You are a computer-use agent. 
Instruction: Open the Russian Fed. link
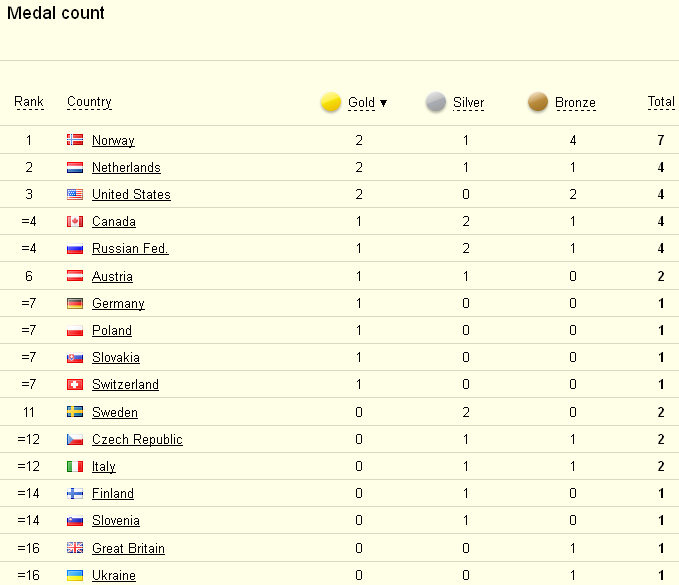click(x=130, y=249)
